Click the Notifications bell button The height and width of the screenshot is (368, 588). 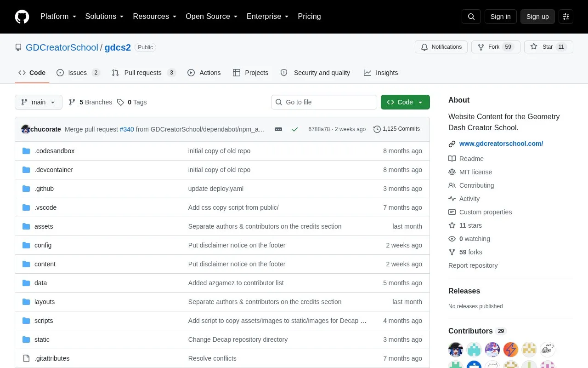(441, 47)
